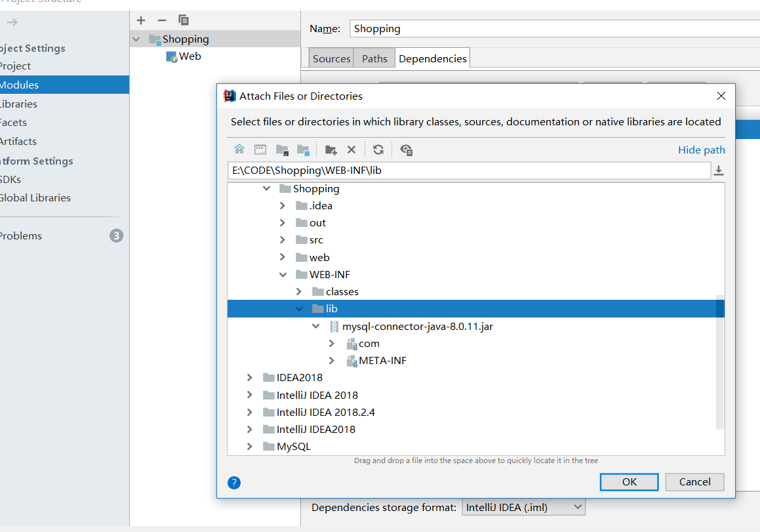The height and width of the screenshot is (532, 760).
Task: Collapse the WEB-INF folder
Action: pyautogui.click(x=283, y=274)
